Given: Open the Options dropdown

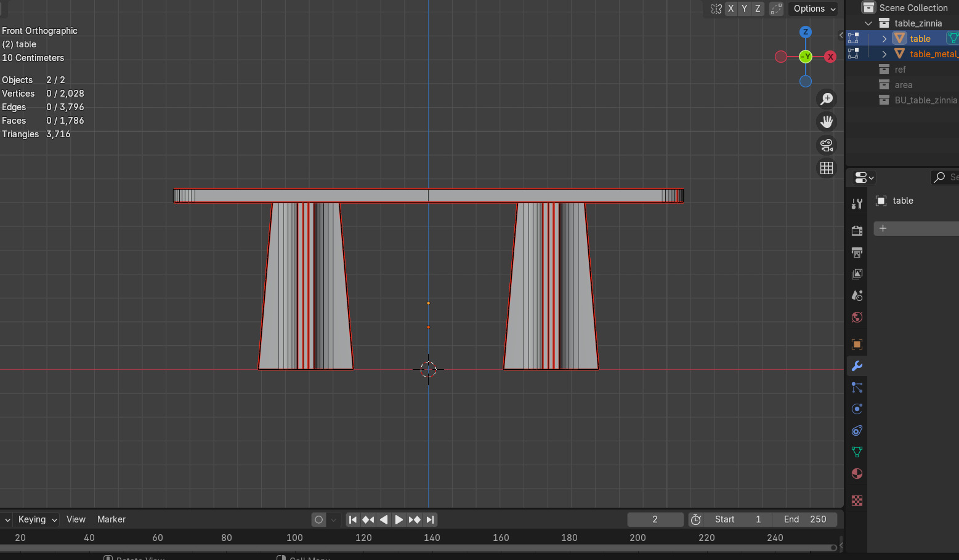Looking at the screenshot, I should pyautogui.click(x=814, y=9).
